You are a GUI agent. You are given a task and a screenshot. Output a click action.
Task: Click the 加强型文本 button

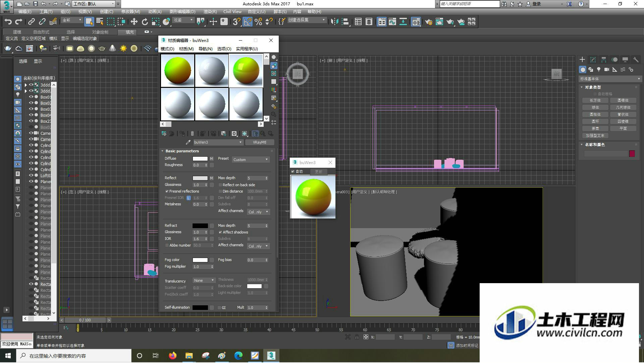click(x=595, y=136)
